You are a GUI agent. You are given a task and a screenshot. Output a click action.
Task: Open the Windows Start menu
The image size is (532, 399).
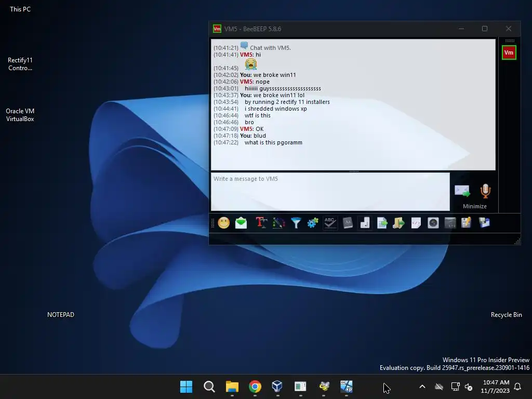tap(187, 387)
